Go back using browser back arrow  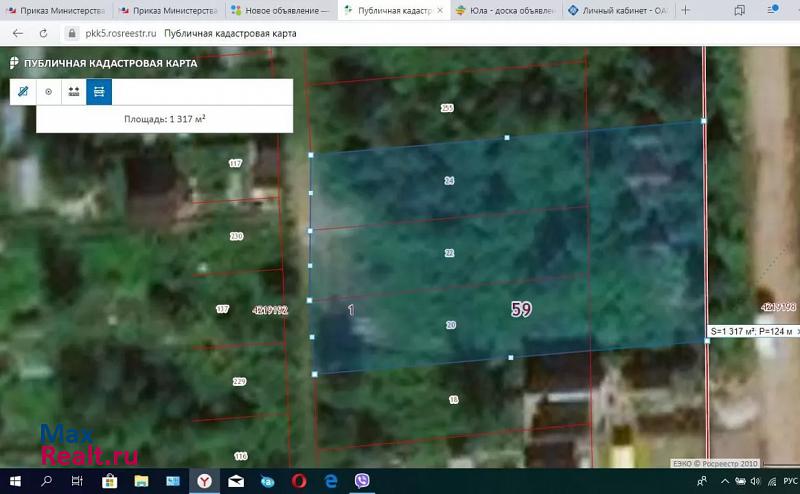(18, 32)
